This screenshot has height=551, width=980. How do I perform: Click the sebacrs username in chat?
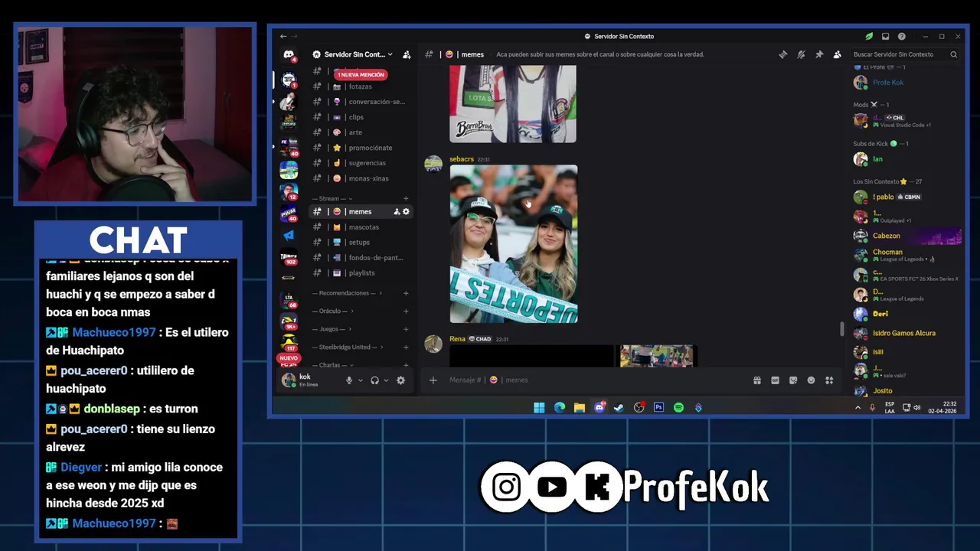(461, 159)
